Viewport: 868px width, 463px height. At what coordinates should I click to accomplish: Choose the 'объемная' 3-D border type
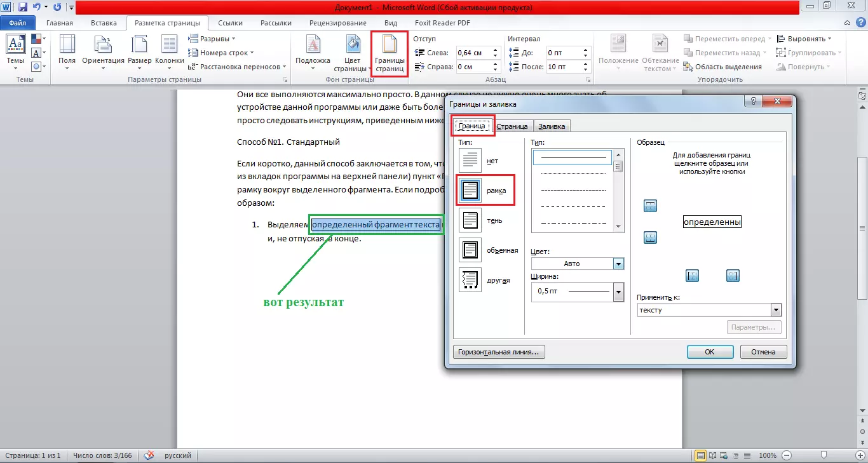(471, 250)
